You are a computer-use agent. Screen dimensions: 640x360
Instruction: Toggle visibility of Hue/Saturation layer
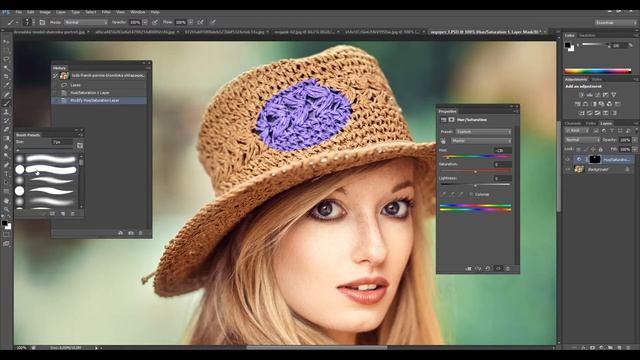pyautogui.click(x=568, y=160)
